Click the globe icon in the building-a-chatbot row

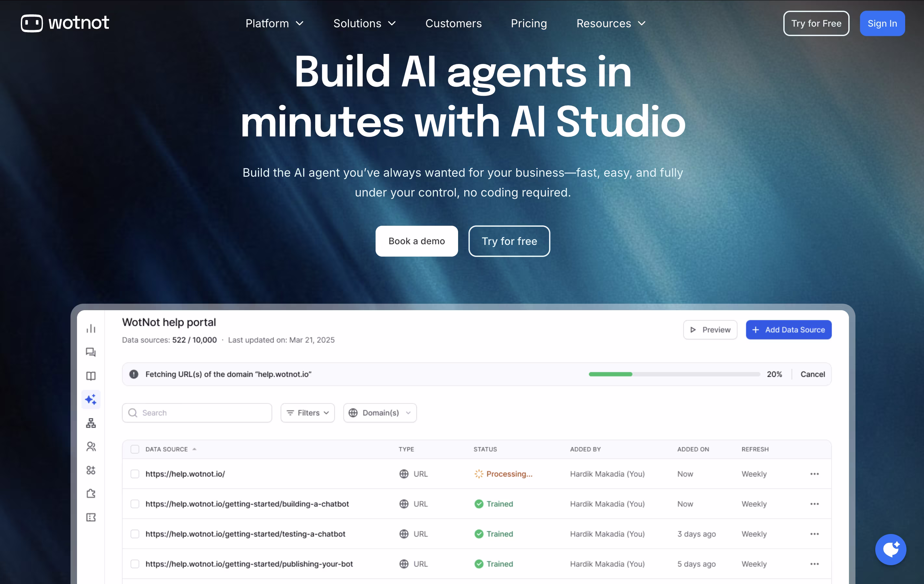(404, 504)
